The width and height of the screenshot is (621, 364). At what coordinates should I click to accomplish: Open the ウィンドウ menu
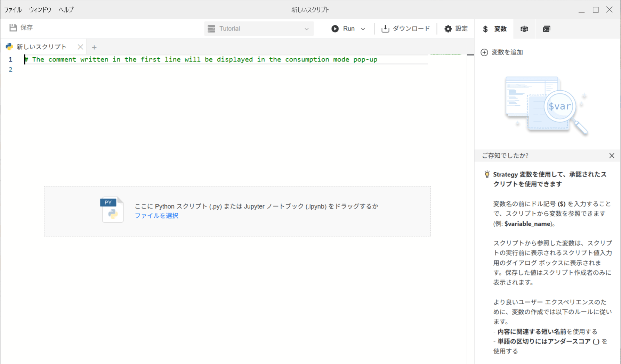point(40,10)
